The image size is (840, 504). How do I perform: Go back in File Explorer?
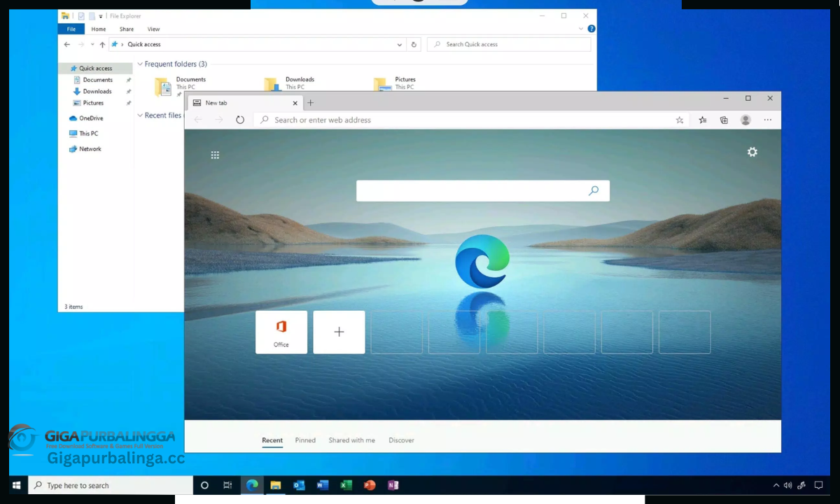coord(67,45)
